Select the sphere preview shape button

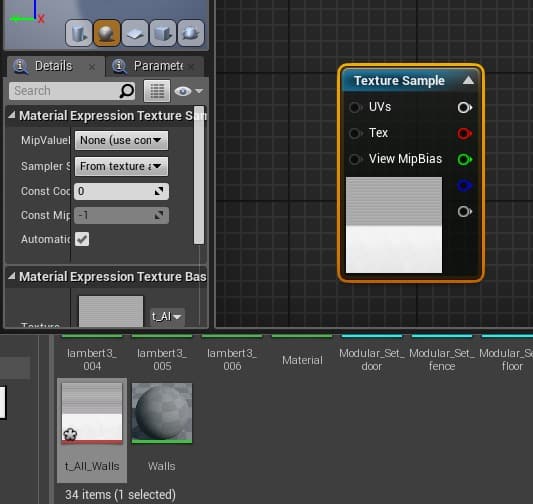click(107, 33)
